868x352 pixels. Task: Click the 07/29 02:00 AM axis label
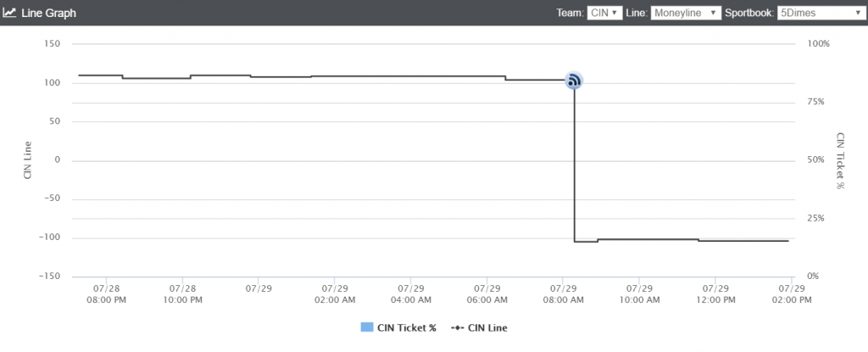[x=334, y=294]
